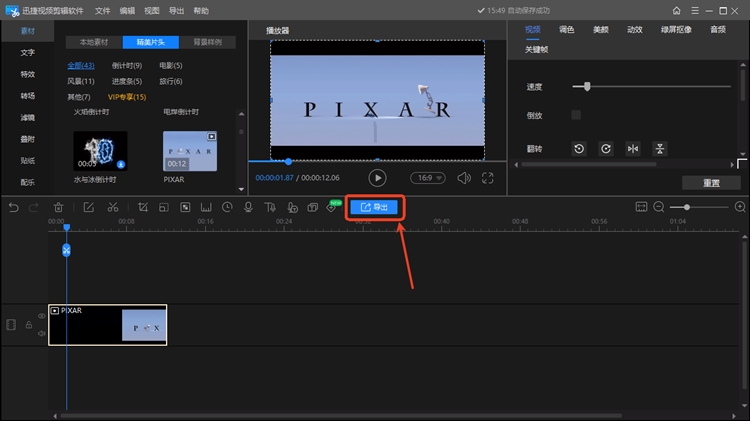Open the edit clip tool

tap(88, 207)
